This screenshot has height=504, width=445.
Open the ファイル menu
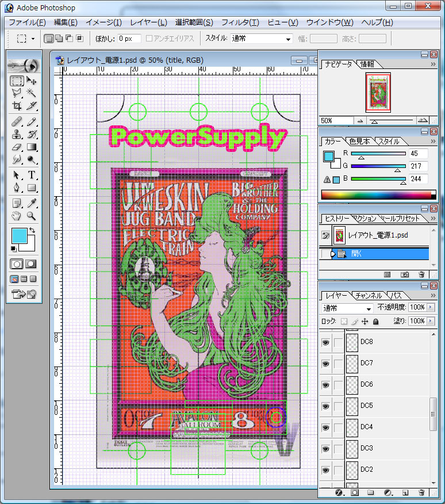pos(28,22)
